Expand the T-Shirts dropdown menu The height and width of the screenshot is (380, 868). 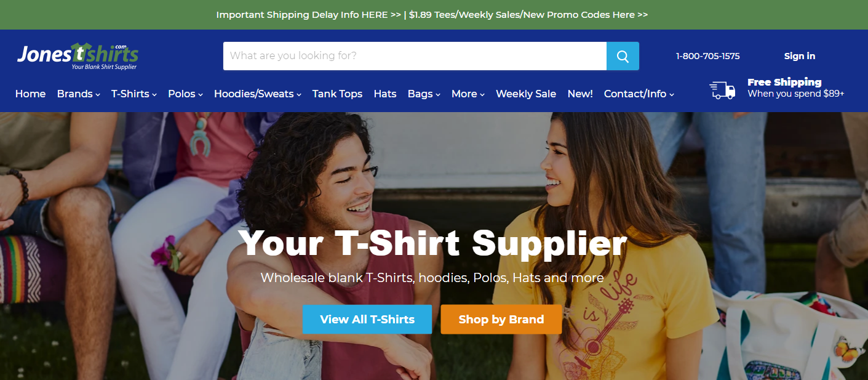134,94
